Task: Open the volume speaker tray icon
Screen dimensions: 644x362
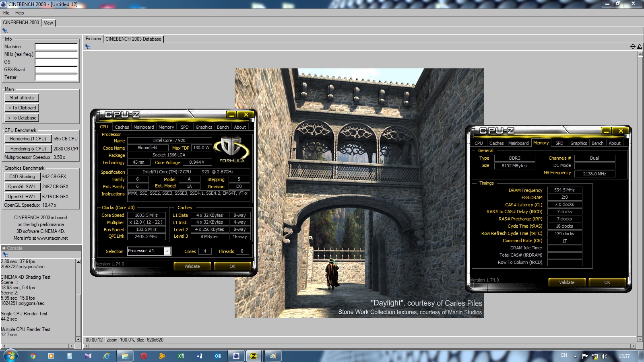Action: point(605,356)
